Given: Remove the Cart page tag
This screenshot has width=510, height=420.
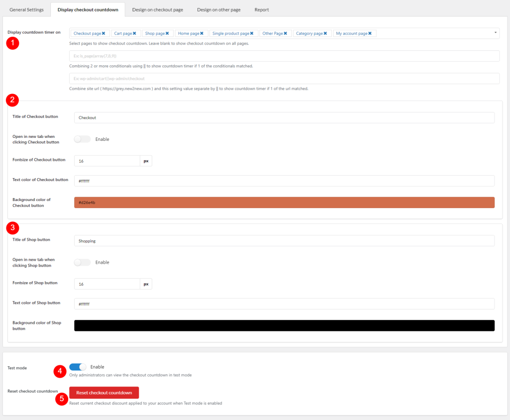Looking at the screenshot, I should (x=134, y=33).
